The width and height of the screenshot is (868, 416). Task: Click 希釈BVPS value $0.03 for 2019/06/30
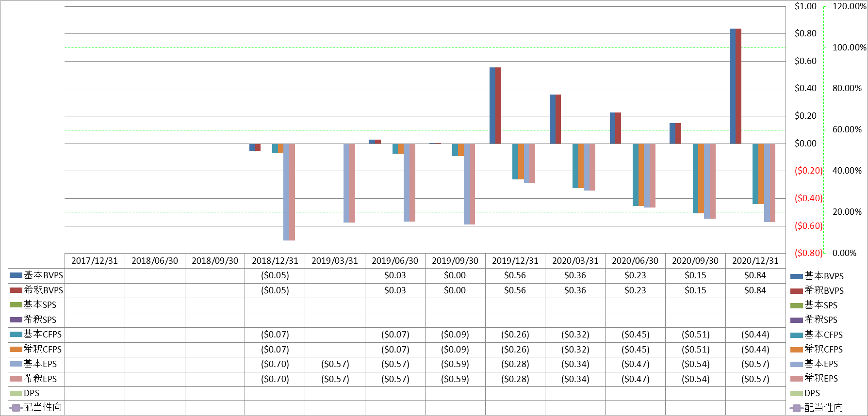395,290
